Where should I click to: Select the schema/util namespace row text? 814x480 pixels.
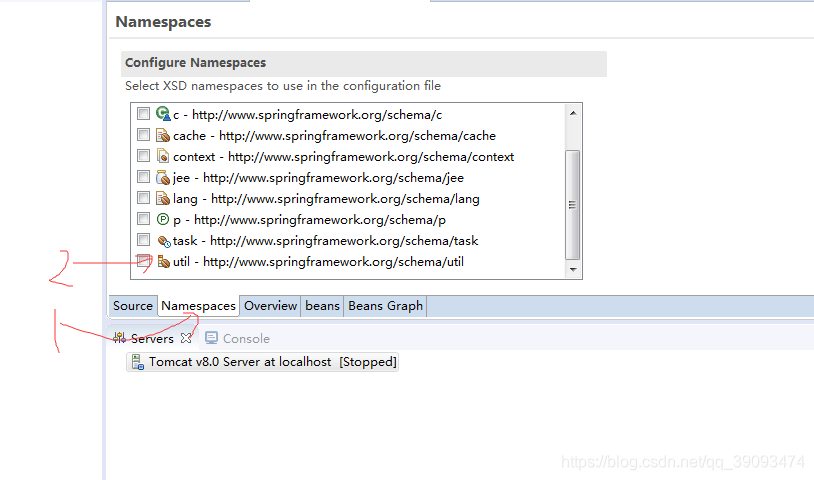pyautogui.click(x=318, y=262)
